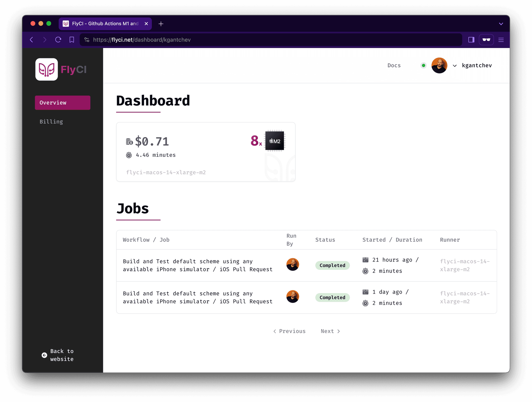
Task: Click the Completed status badge on first job
Action: 332,265
